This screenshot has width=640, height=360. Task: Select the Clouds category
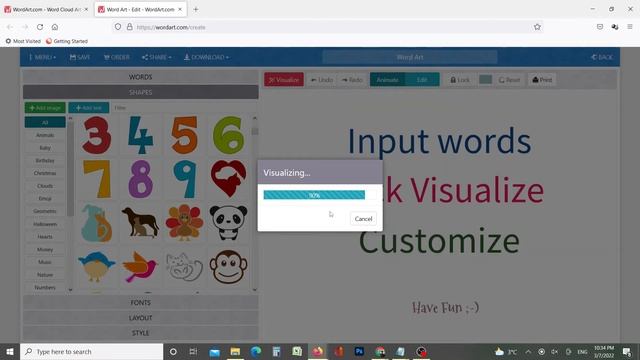point(45,186)
